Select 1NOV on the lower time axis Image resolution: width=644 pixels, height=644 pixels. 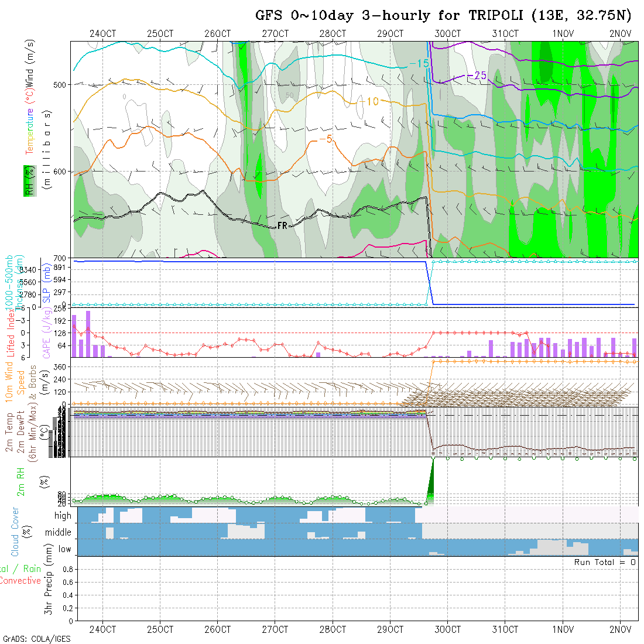pos(563,629)
